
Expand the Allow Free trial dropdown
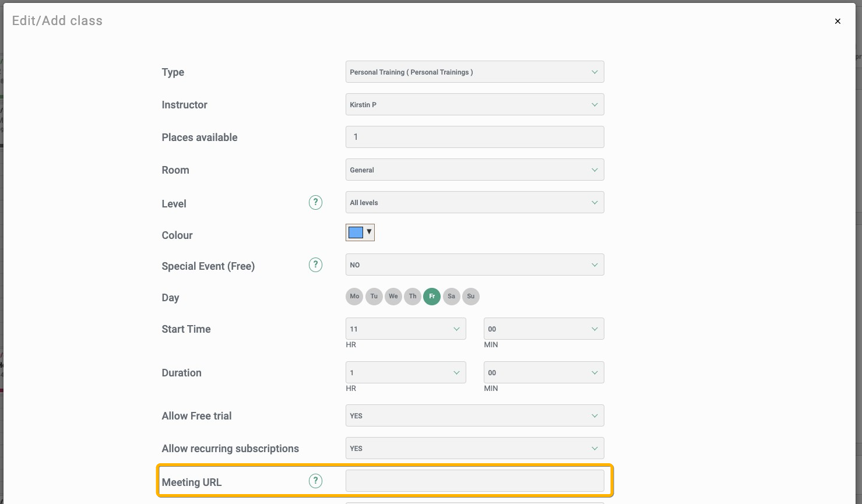(x=474, y=416)
